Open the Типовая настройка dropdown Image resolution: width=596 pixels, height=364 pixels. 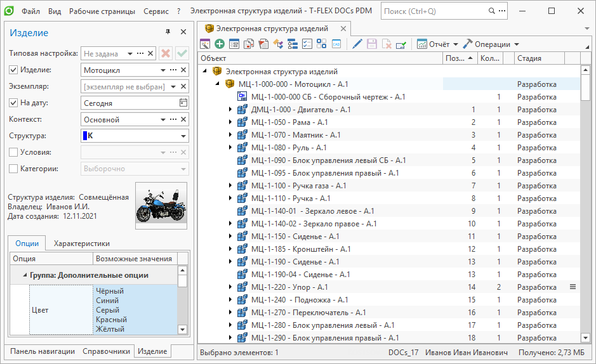[130, 53]
